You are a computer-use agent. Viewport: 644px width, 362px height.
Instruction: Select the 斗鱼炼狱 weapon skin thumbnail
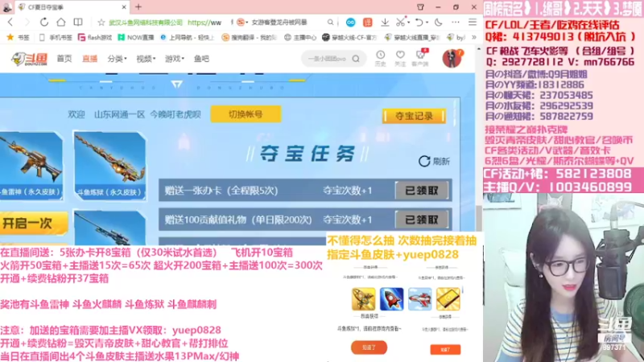click(x=109, y=166)
